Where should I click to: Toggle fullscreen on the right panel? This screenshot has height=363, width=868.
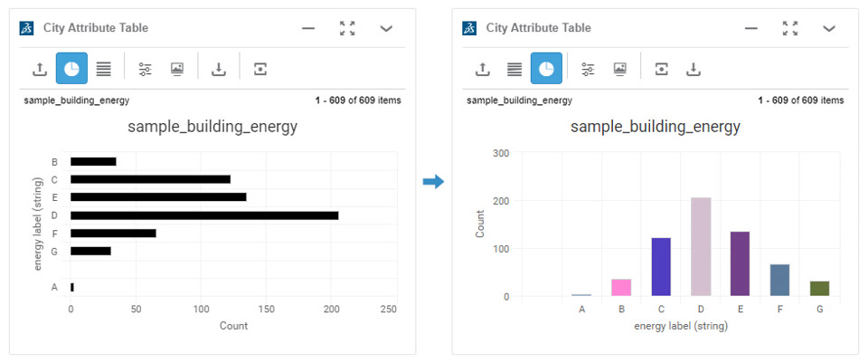[x=790, y=28]
